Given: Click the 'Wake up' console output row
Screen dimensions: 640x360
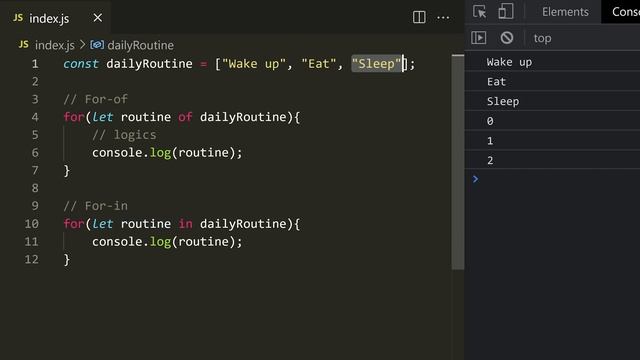Looking at the screenshot, I should coord(552,62).
